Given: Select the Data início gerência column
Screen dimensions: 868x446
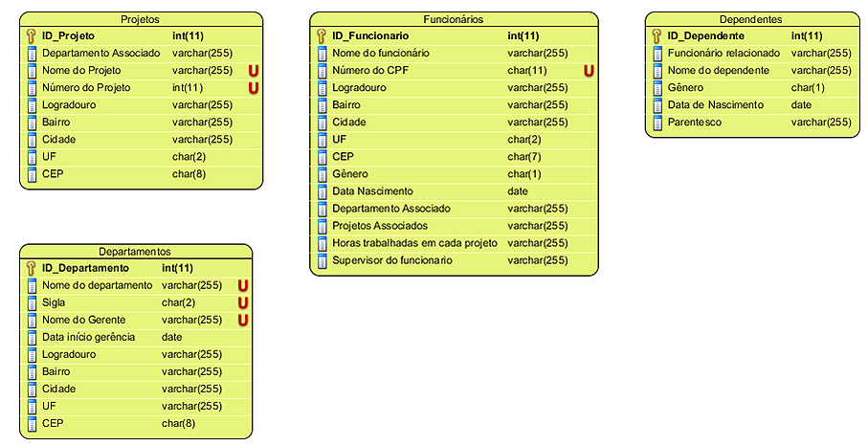Looking at the screenshot, I should [x=88, y=337].
